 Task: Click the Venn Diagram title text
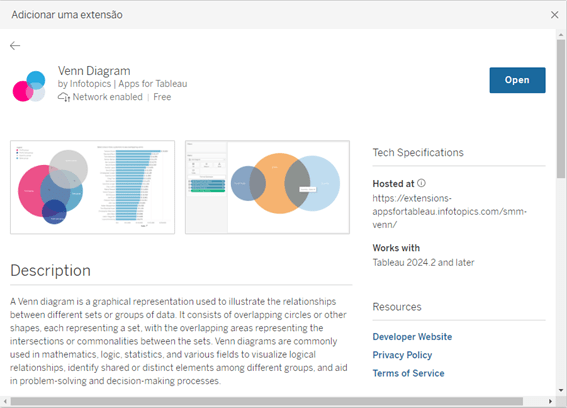pyautogui.click(x=94, y=71)
